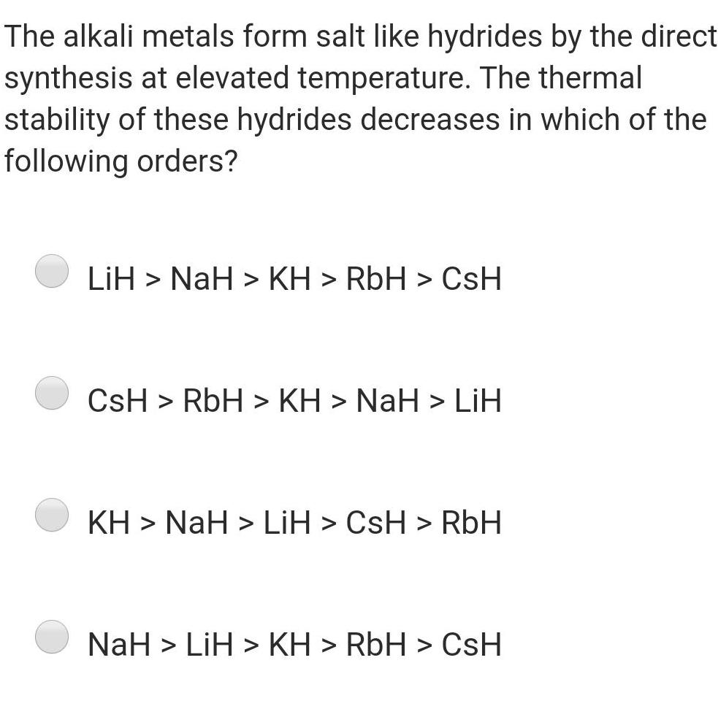Click the question line beginning "stability of these"
Viewport: 718px width, 728px height.
[355, 119]
